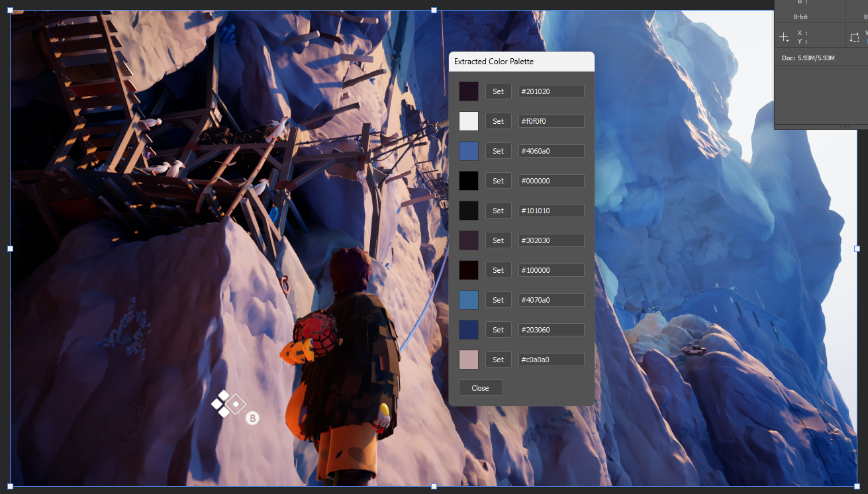Click the bottom-center transform handle

[434, 486]
